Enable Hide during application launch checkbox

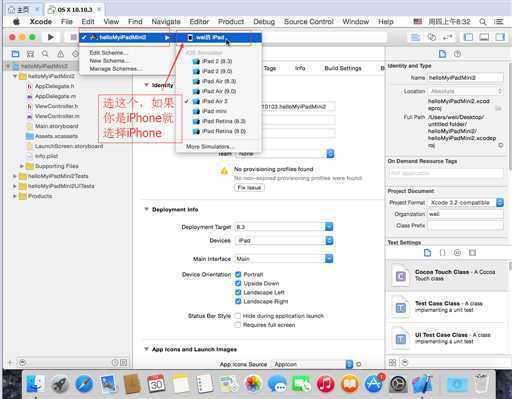pos(238,316)
